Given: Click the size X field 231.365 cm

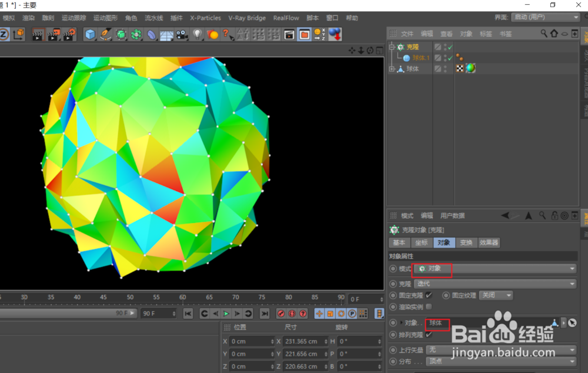Looking at the screenshot, I should click(305, 341).
